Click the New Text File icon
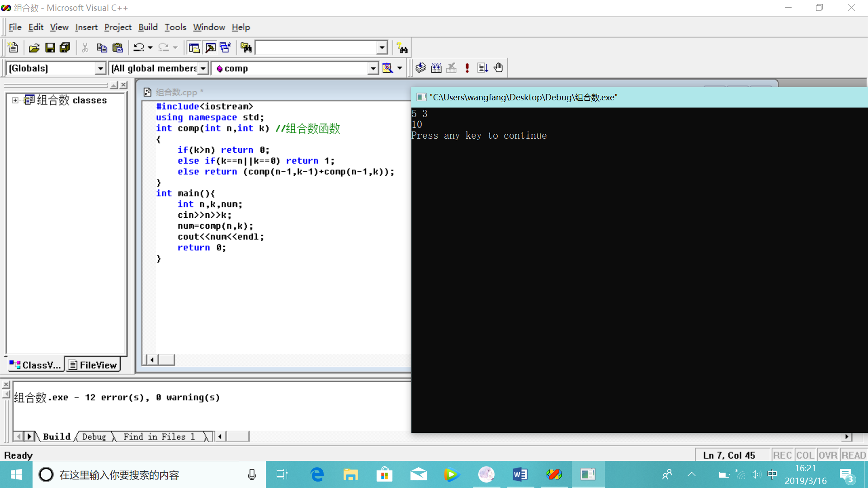Image resolution: width=868 pixels, height=488 pixels. point(13,47)
